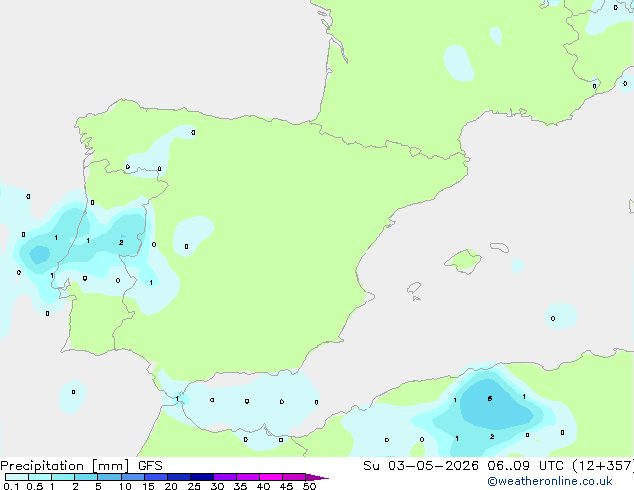The height and width of the screenshot is (490, 634).
Task: Select the 40–45 mm magenta legend swatch
Action: (271, 477)
